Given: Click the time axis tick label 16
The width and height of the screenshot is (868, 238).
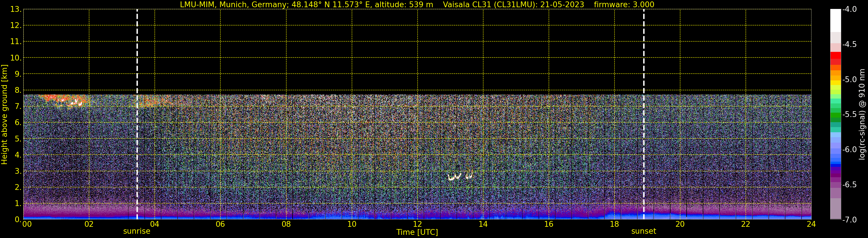Looking at the screenshot, I should pyautogui.click(x=549, y=224).
